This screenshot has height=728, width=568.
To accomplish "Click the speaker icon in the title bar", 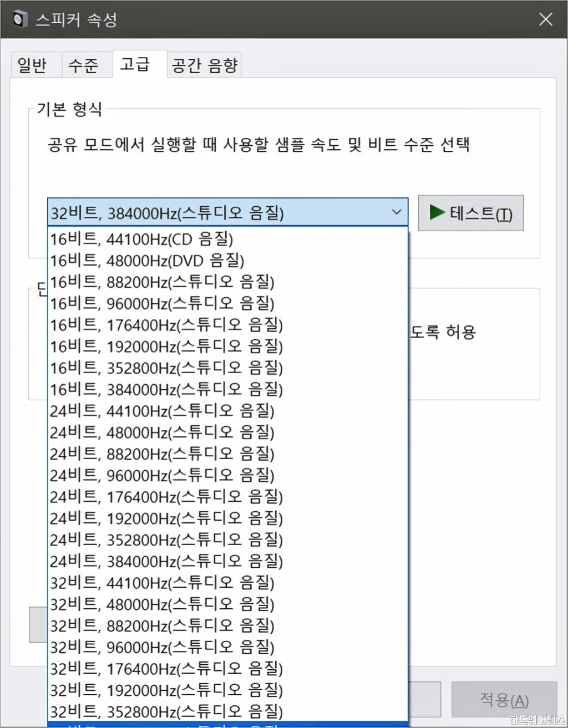I will coord(20,19).
